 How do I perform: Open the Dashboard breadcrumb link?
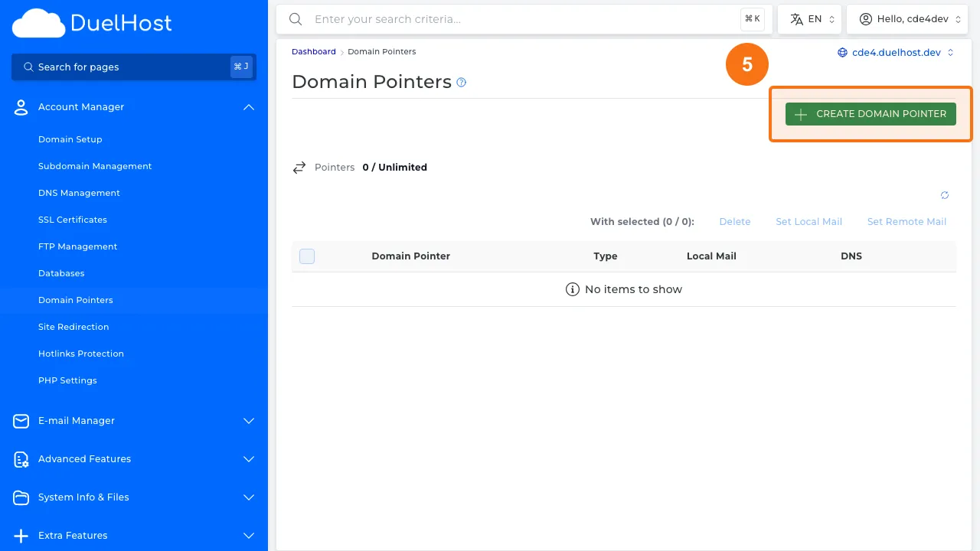(313, 51)
